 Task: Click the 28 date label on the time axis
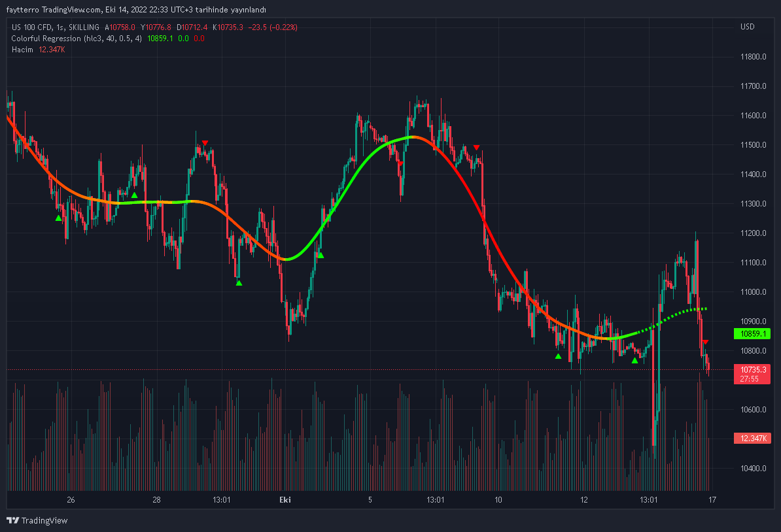pyautogui.click(x=156, y=500)
